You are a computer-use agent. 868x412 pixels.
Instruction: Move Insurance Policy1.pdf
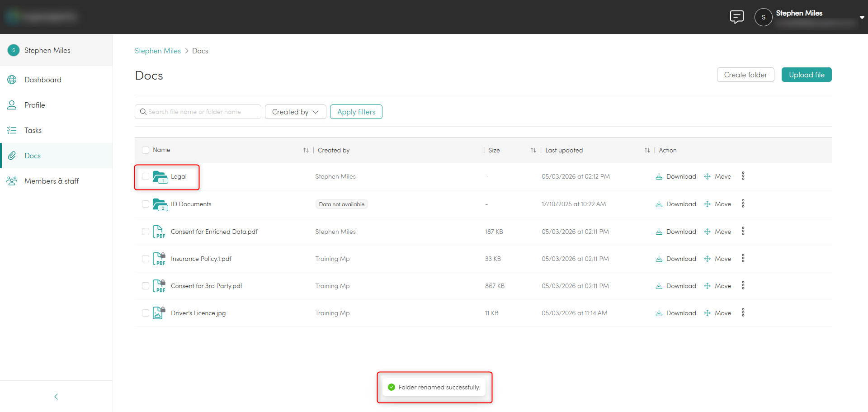pyautogui.click(x=717, y=259)
